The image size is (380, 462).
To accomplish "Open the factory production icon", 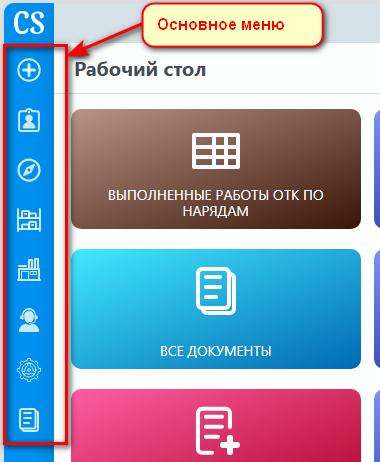I will 29,270.
